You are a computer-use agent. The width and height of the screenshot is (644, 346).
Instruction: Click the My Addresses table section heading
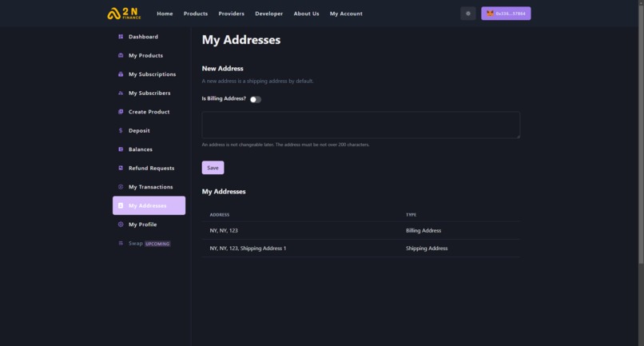click(224, 192)
